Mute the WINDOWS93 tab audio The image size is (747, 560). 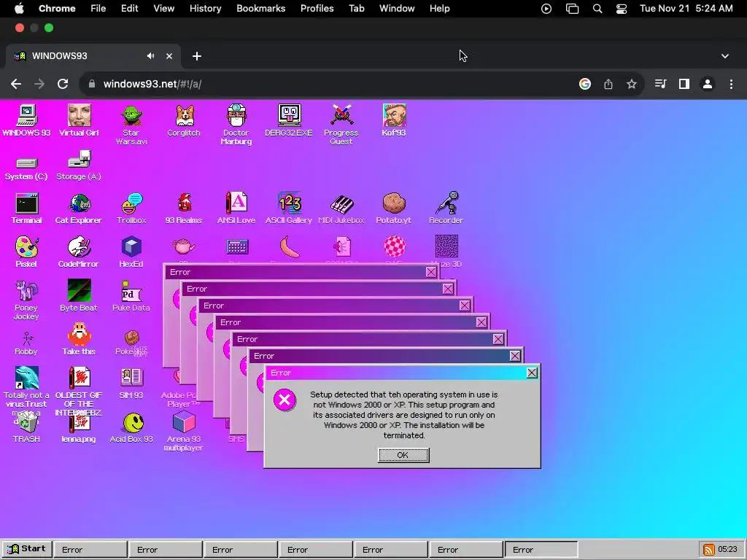click(x=150, y=56)
